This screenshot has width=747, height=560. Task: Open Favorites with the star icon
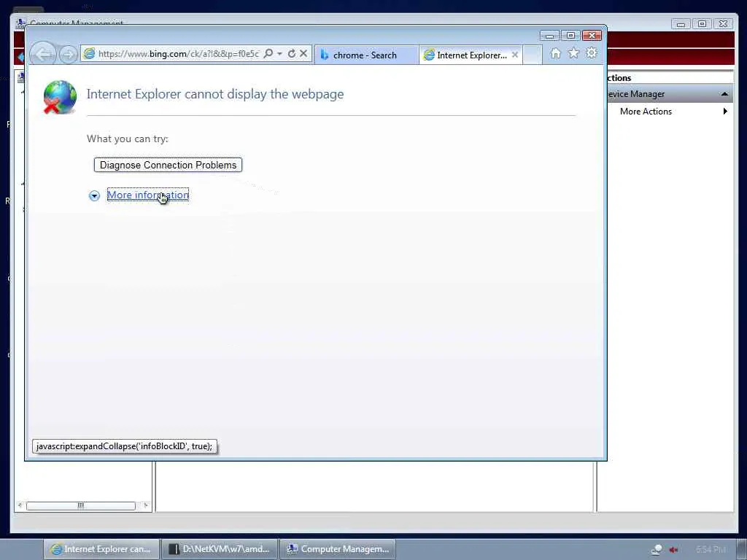pyautogui.click(x=573, y=53)
